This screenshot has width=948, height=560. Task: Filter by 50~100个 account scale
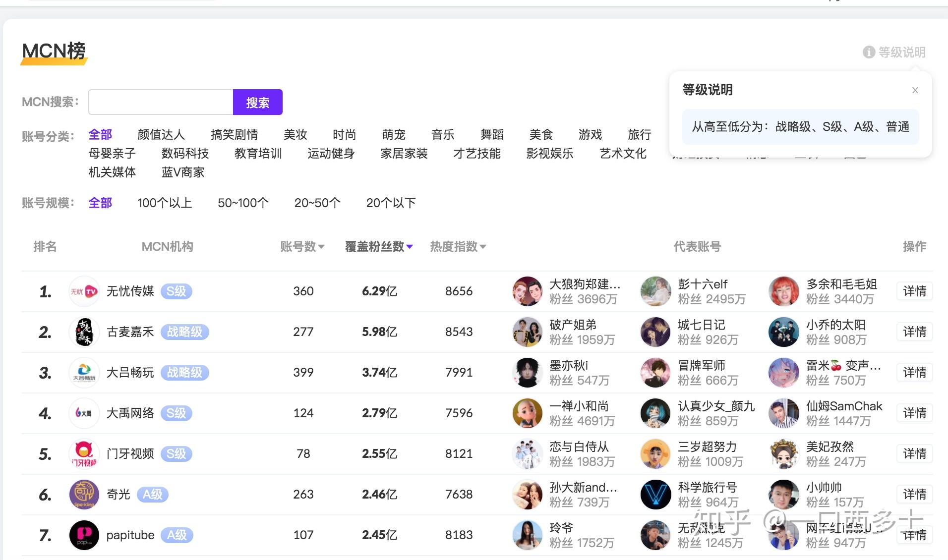pyautogui.click(x=243, y=203)
